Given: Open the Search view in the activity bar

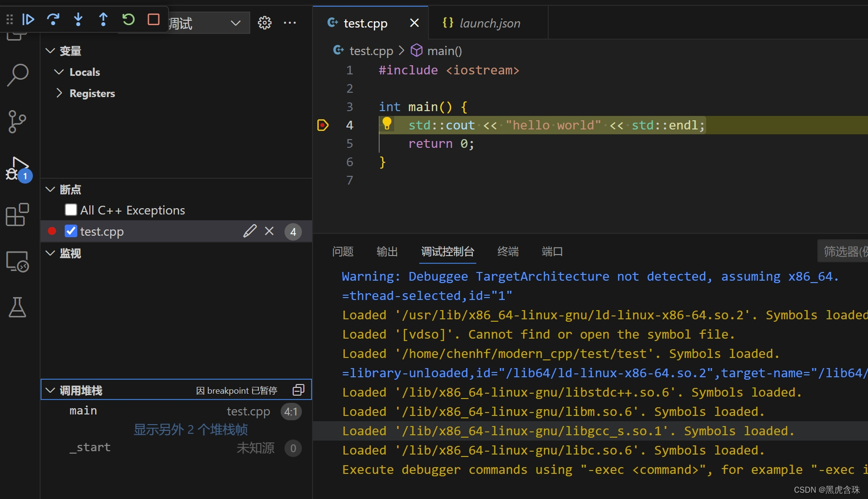Looking at the screenshot, I should pos(18,75).
